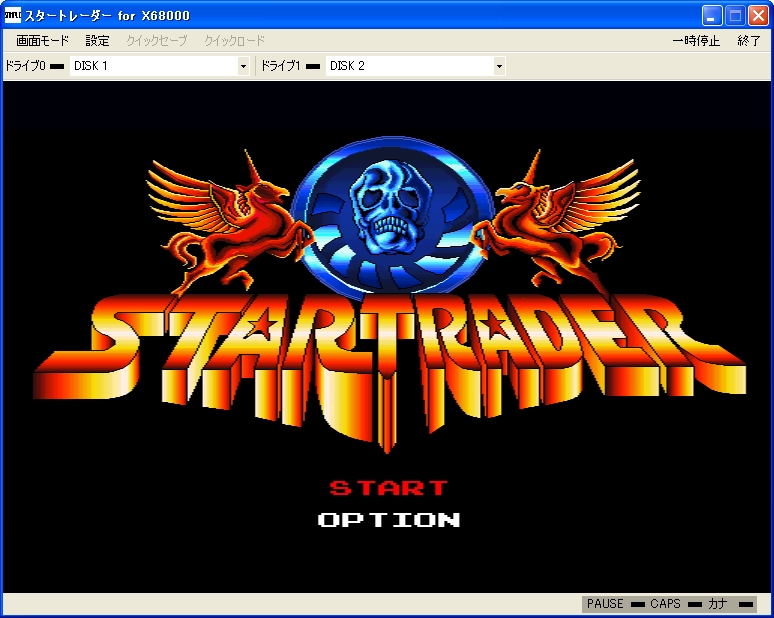
Task: Quit using the 終了 button
Action: tap(749, 40)
